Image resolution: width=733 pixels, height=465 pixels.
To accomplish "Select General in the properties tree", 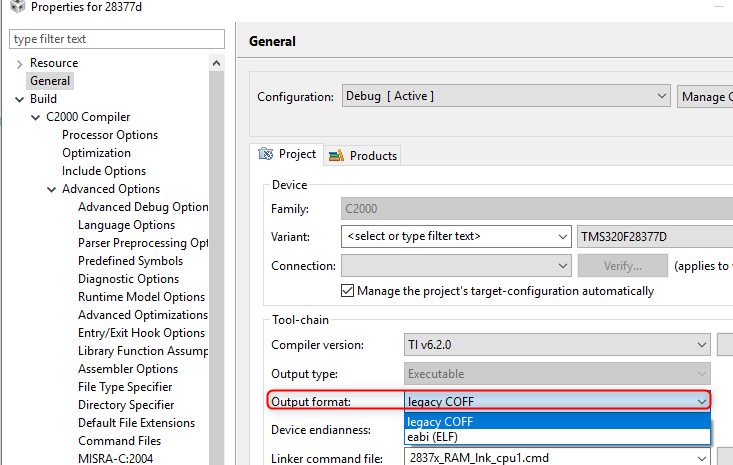I will pyautogui.click(x=50, y=81).
